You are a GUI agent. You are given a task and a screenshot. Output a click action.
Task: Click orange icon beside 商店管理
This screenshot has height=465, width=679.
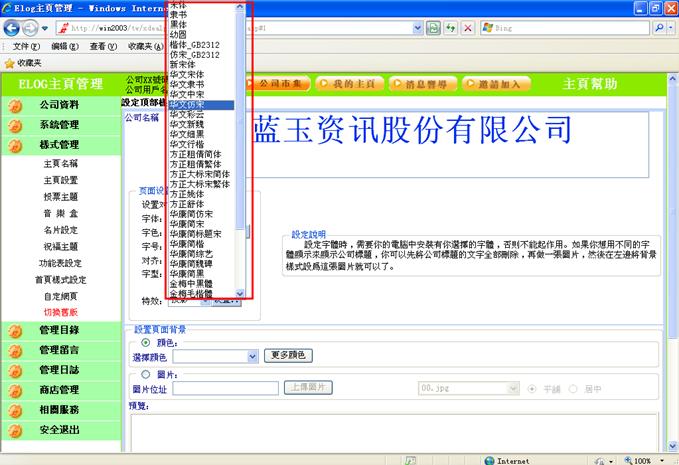click(14, 389)
